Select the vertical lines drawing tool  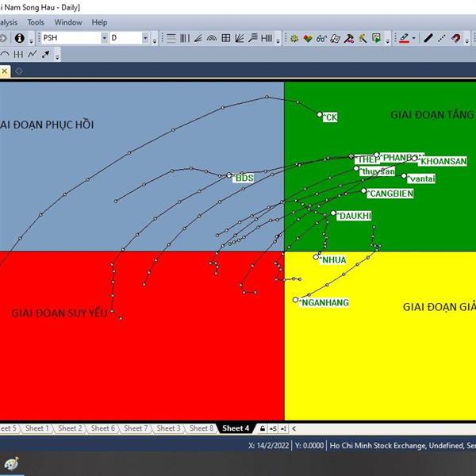coord(185,38)
